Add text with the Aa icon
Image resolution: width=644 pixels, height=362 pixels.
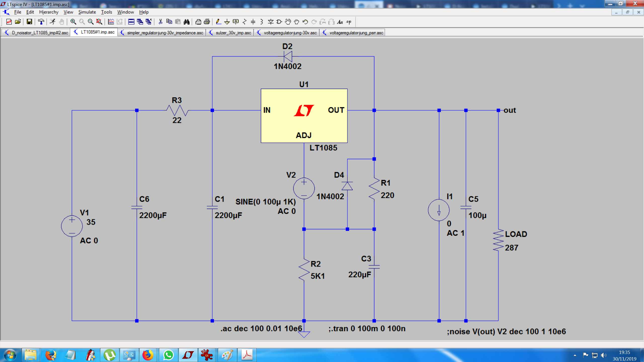pyautogui.click(x=340, y=22)
